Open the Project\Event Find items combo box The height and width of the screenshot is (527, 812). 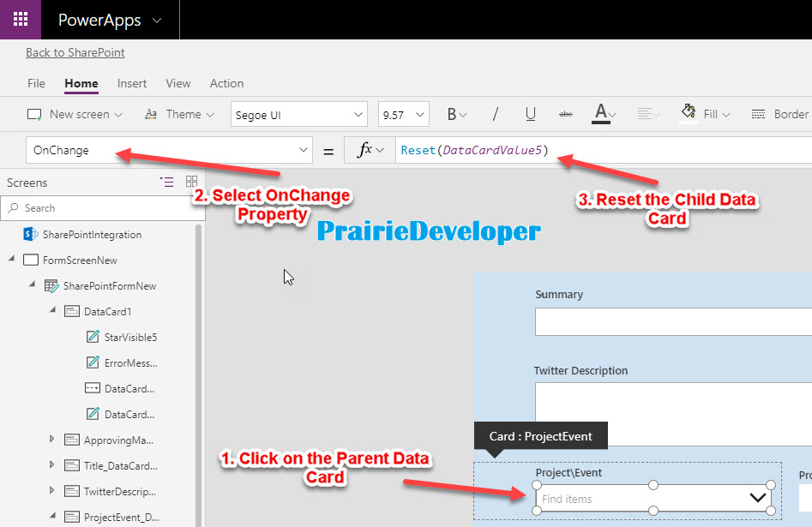tap(653, 499)
